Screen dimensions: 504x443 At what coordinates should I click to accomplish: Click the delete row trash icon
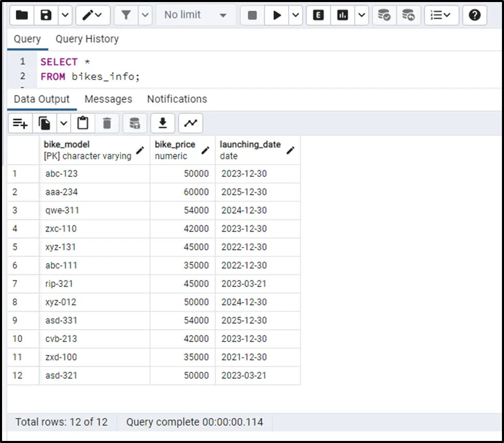tap(107, 123)
